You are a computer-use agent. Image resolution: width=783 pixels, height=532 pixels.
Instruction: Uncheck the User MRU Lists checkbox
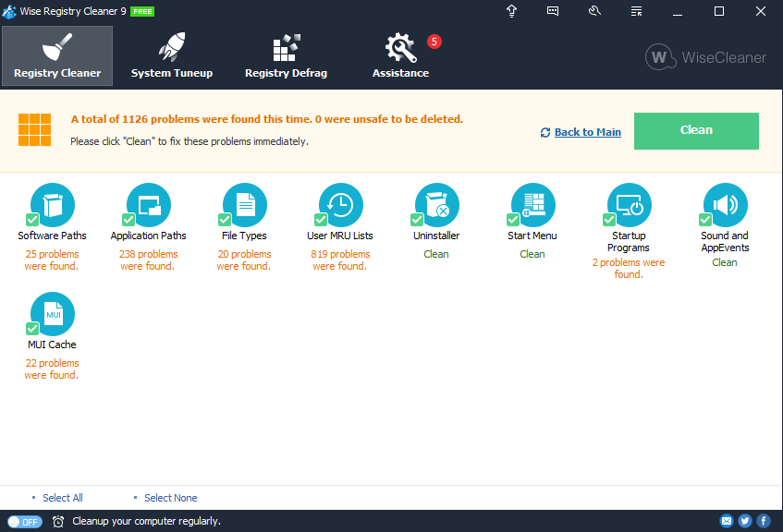(321, 220)
